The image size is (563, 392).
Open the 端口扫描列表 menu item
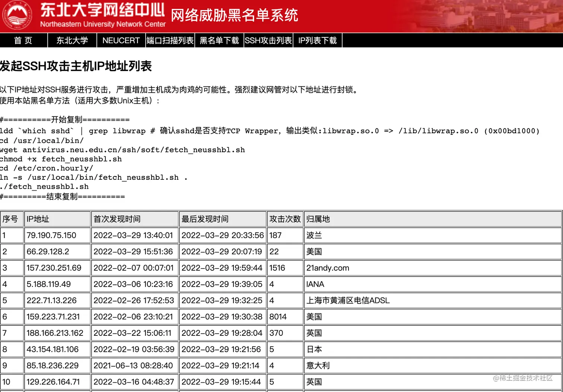coord(170,40)
